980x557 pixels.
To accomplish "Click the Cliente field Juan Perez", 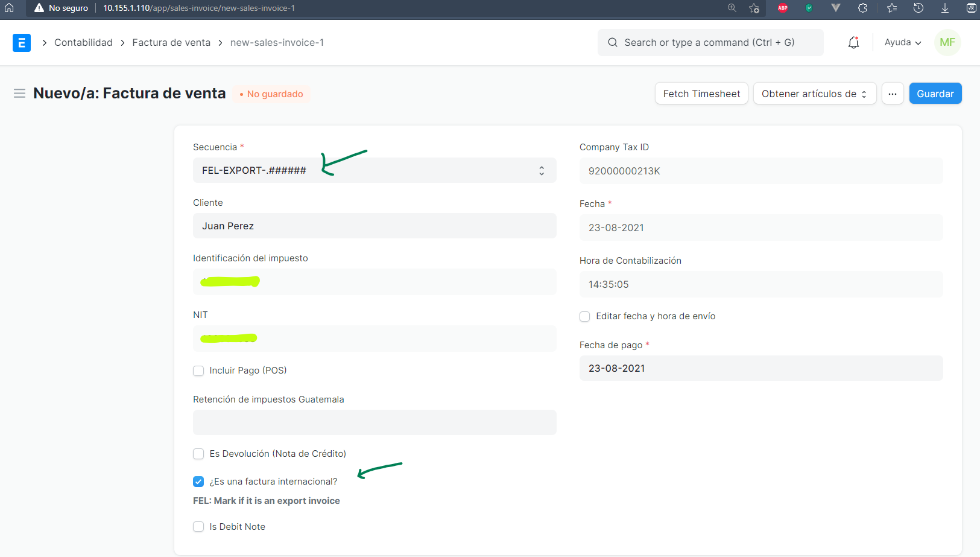I will tap(375, 226).
